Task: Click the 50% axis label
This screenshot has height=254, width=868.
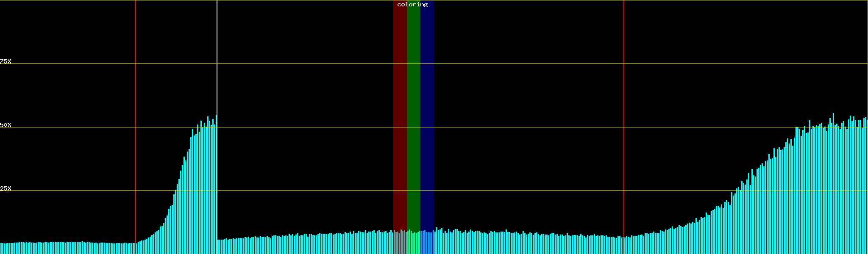Action: tap(6, 125)
